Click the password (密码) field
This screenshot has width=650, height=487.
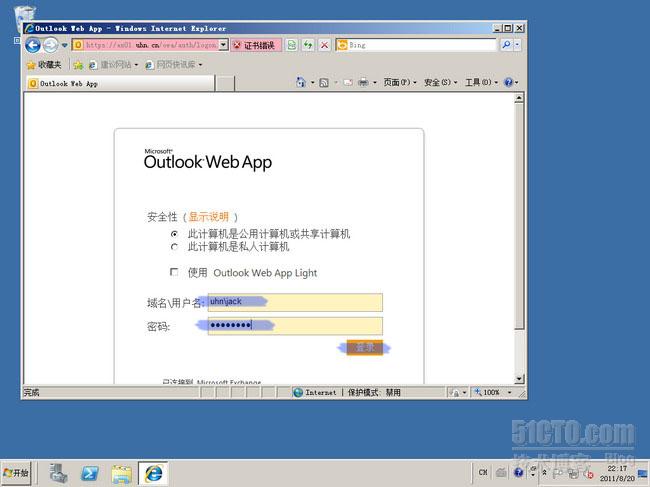(x=295, y=326)
